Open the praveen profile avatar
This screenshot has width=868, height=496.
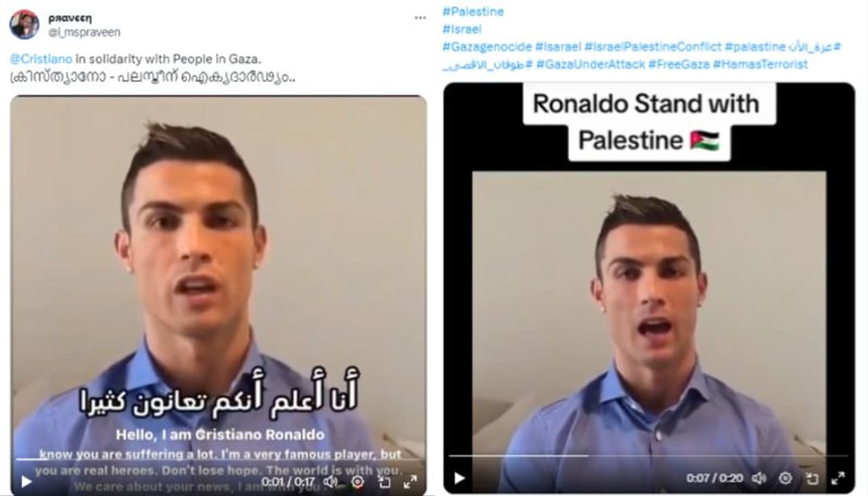pyautogui.click(x=24, y=24)
